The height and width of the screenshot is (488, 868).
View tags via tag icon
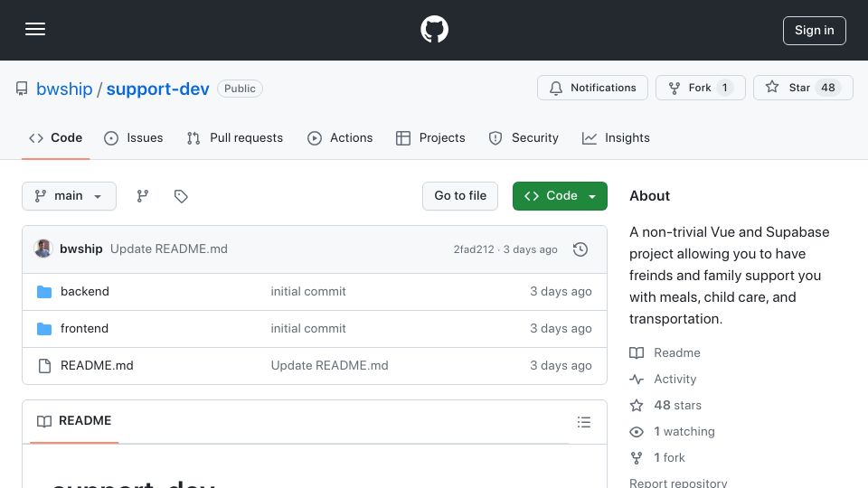tap(181, 196)
